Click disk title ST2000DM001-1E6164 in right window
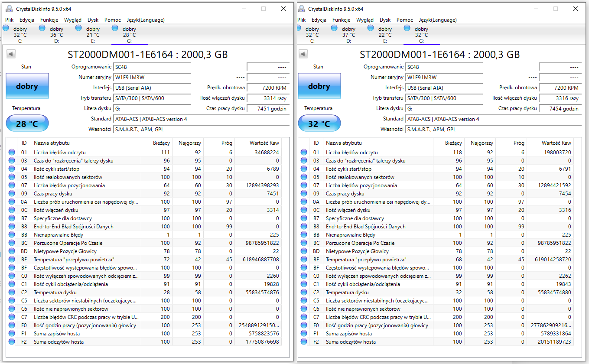Image resolution: width=589 pixels, height=364 pixels. coord(440,55)
